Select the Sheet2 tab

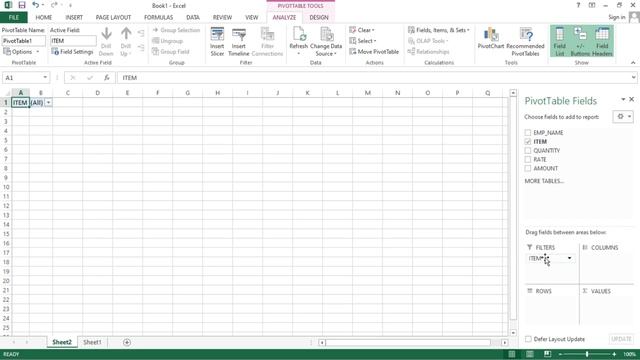(x=62, y=342)
